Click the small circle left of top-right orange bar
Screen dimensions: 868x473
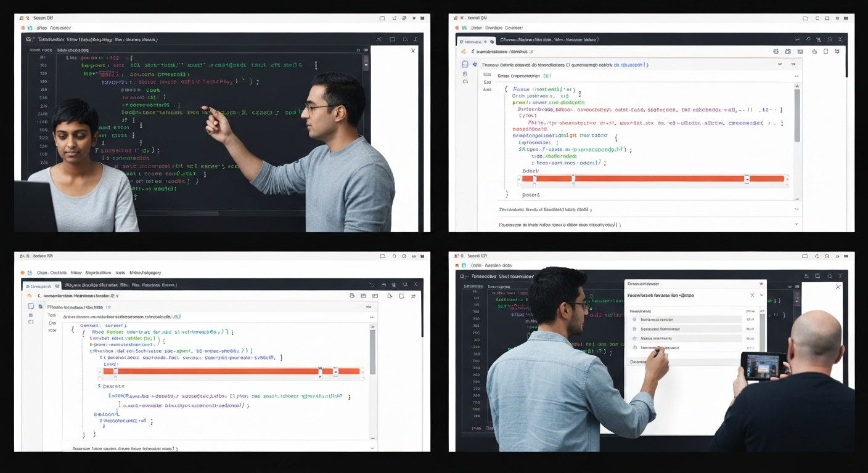point(518,179)
